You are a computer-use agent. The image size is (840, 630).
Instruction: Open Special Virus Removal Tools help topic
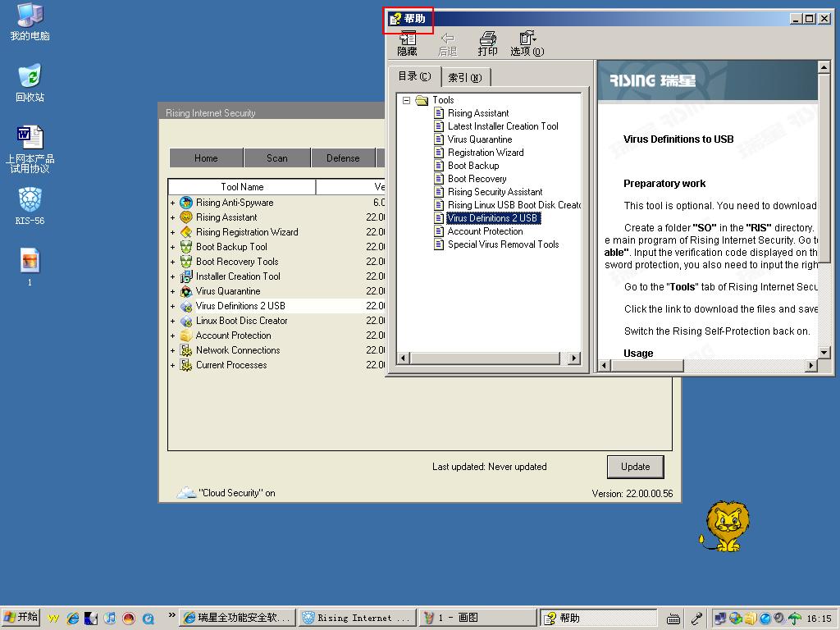click(503, 244)
